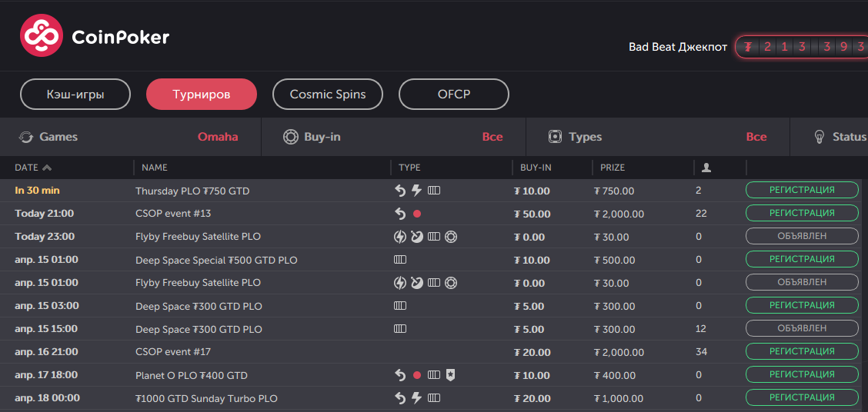Click the Bad Beat Джекпот counter
Viewport: 868px width, 412px height.
pos(801,47)
